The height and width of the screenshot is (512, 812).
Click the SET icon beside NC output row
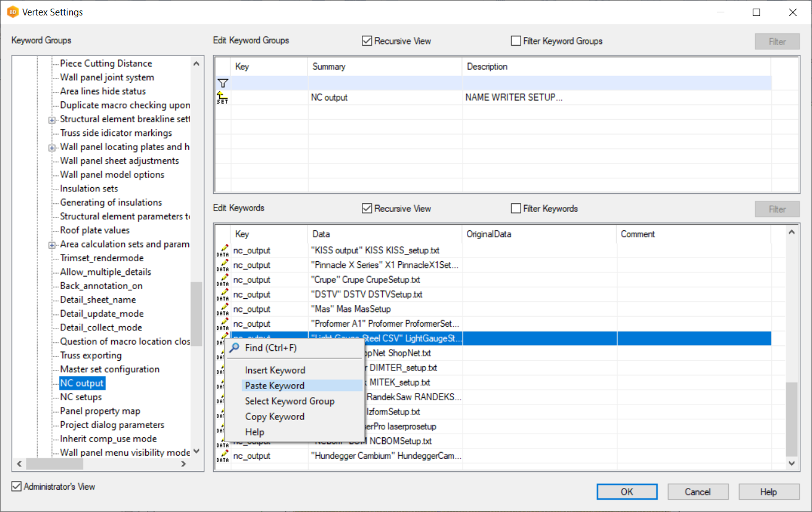222,98
